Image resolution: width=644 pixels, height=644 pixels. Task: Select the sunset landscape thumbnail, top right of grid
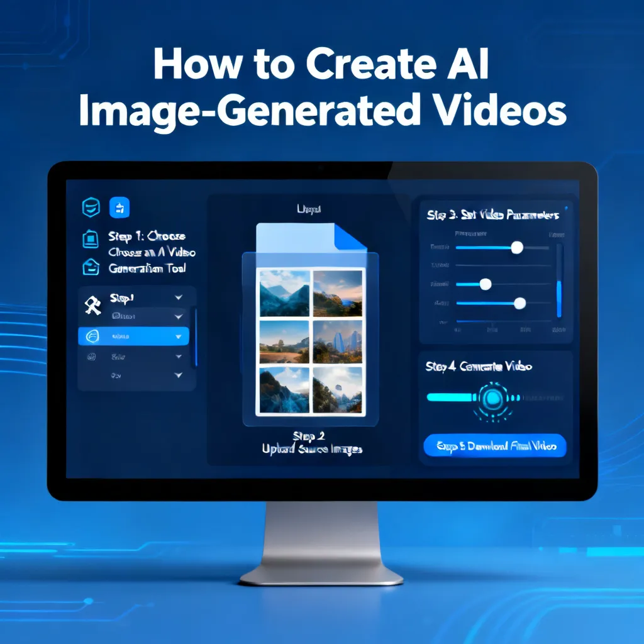338,293
